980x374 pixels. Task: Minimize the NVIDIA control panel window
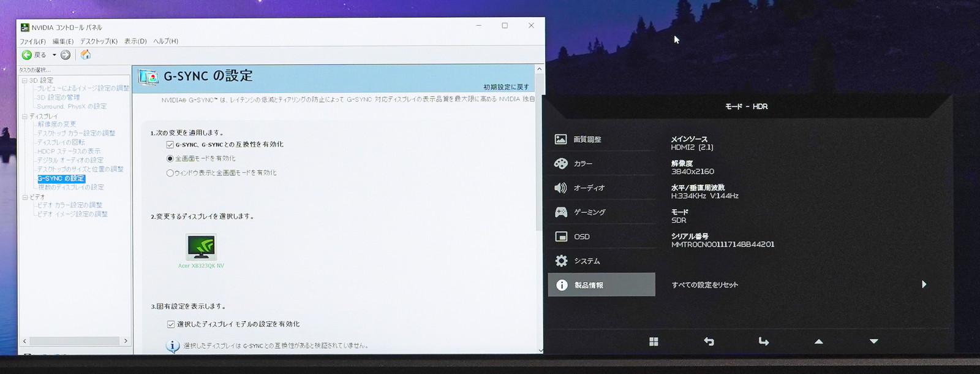click(478, 26)
